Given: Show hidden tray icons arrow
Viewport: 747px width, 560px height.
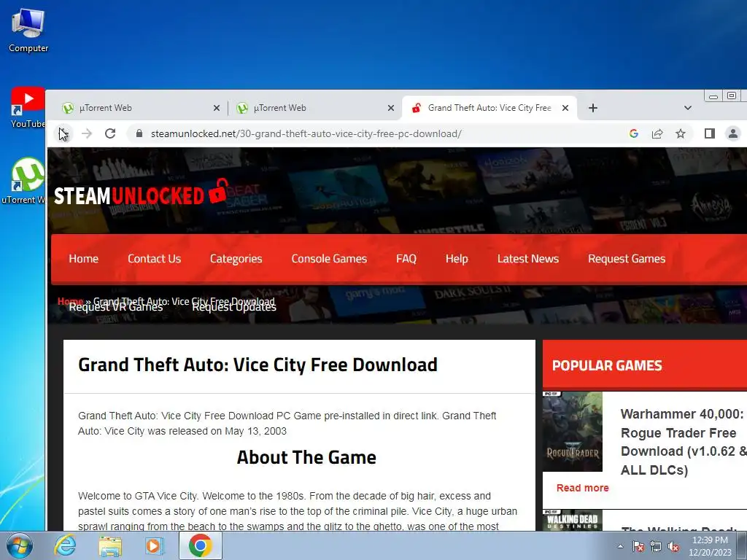Looking at the screenshot, I should tap(620, 546).
